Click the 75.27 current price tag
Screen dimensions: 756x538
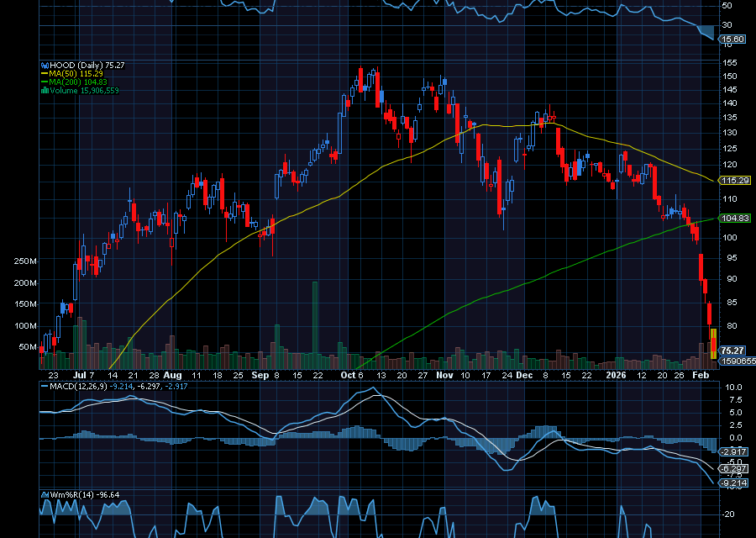733,351
